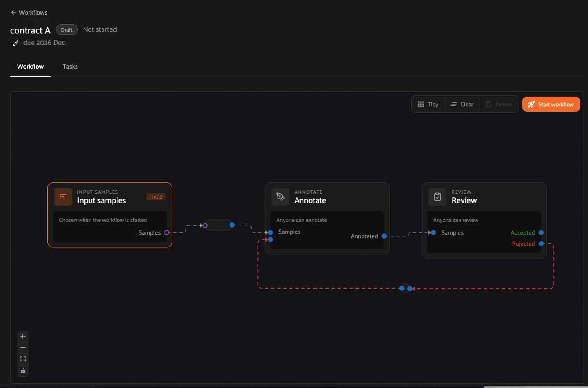Click the trash icon in toolbar
The width and height of the screenshot is (588, 388).
point(488,104)
